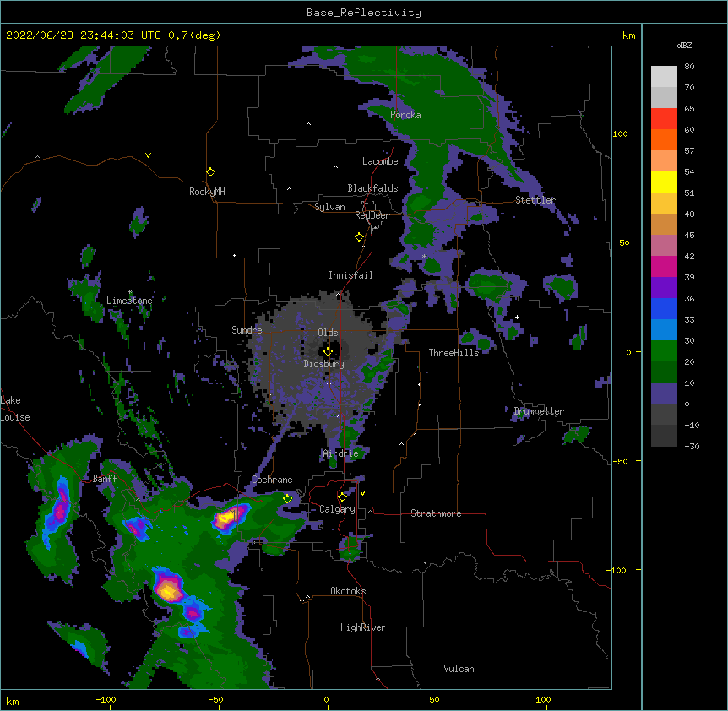Click the yellow diamond marker above RockyMH
The image size is (728, 711).
click(x=211, y=172)
